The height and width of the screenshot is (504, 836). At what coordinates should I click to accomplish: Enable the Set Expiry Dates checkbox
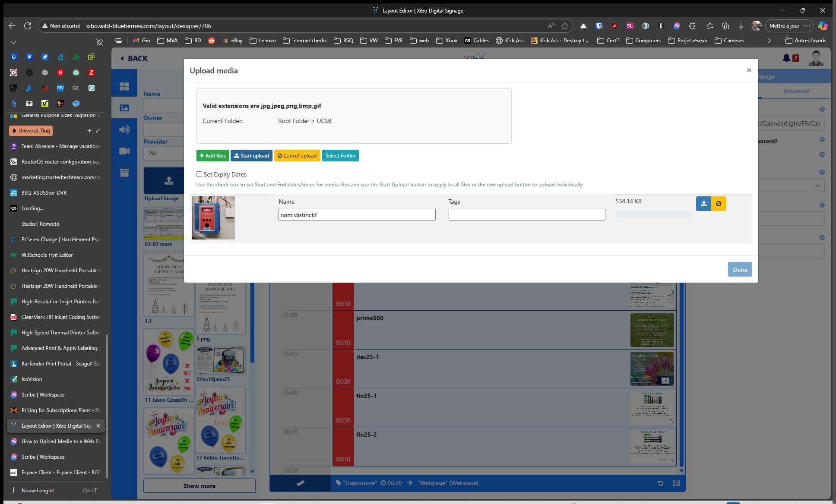pyautogui.click(x=199, y=174)
